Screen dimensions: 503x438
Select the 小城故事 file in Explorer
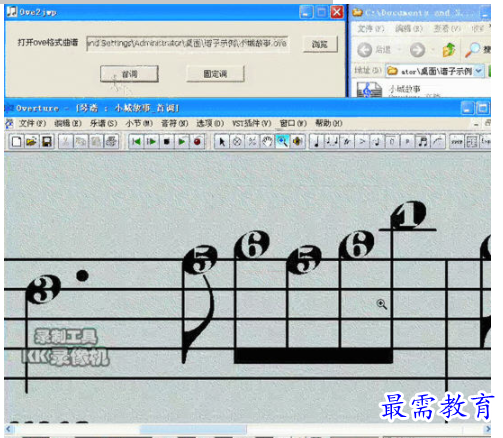point(405,89)
